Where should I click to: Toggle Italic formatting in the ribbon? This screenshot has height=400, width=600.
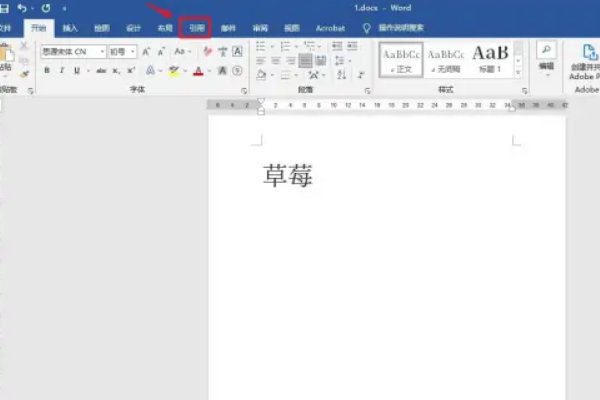click(61, 71)
